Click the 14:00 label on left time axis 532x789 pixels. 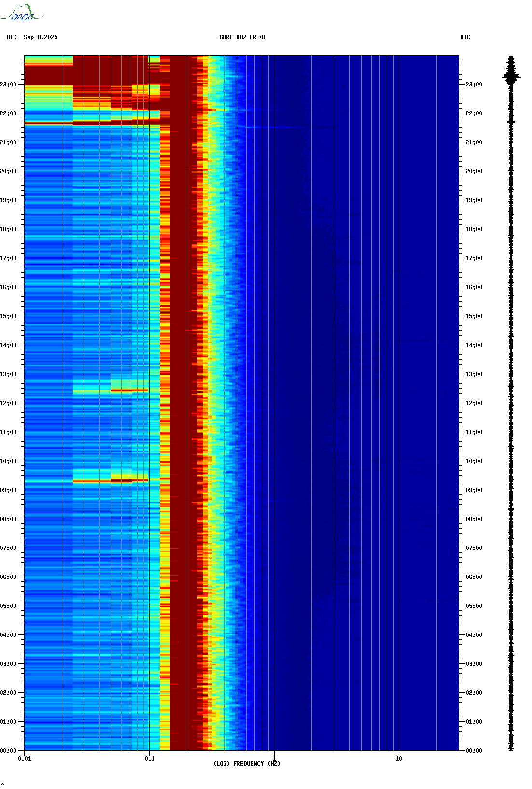click(x=8, y=345)
